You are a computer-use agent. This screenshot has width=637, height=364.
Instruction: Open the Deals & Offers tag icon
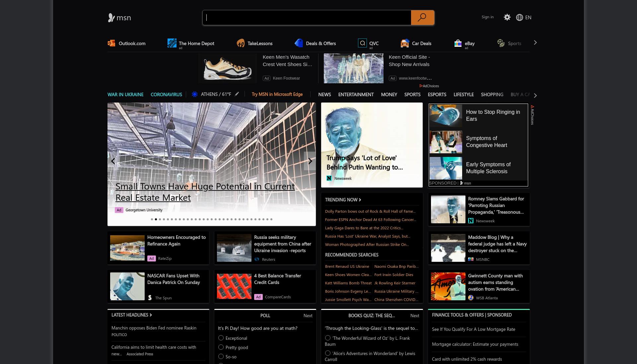tap(299, 43)
